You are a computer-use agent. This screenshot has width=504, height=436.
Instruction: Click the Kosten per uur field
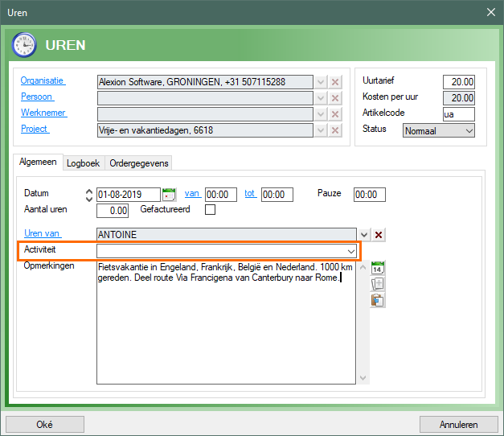(459, 98)
